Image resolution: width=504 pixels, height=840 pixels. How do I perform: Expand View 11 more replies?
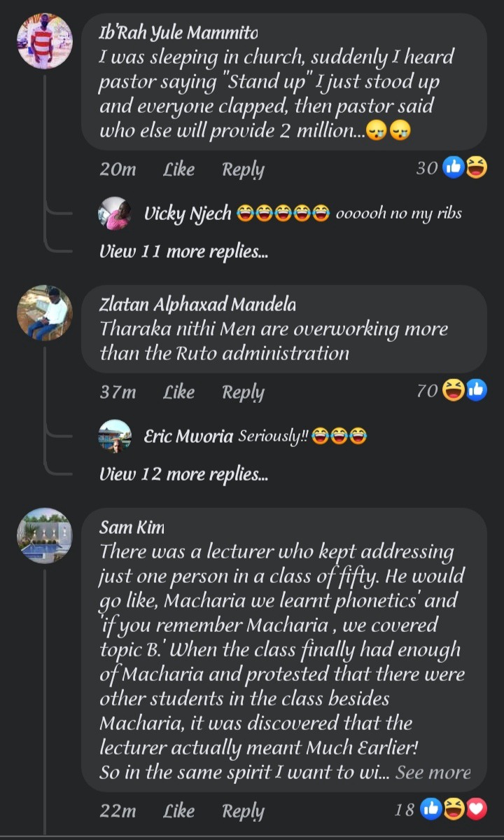click(x=183, y=252)
